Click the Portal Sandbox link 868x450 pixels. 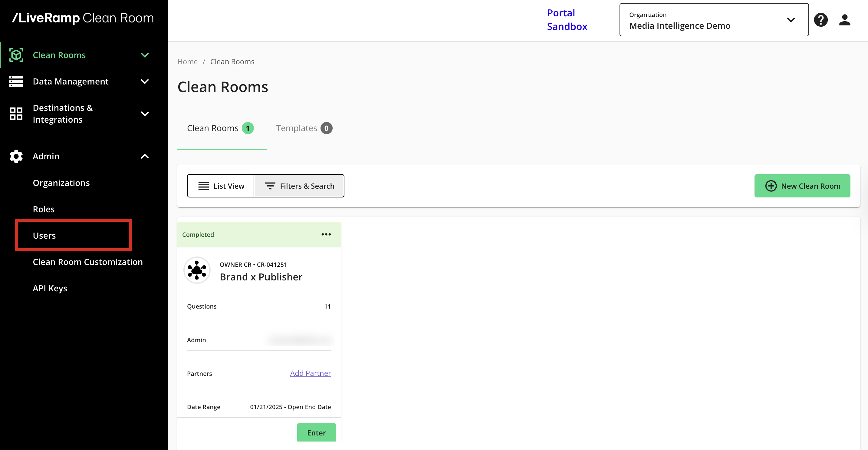point(567,20)
